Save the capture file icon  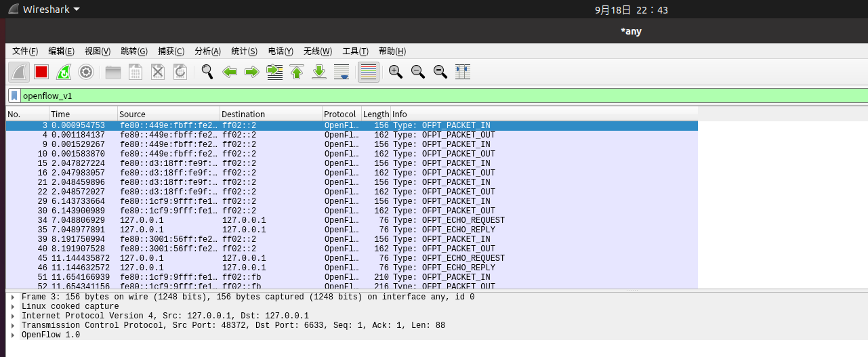(x=136, y=72)
